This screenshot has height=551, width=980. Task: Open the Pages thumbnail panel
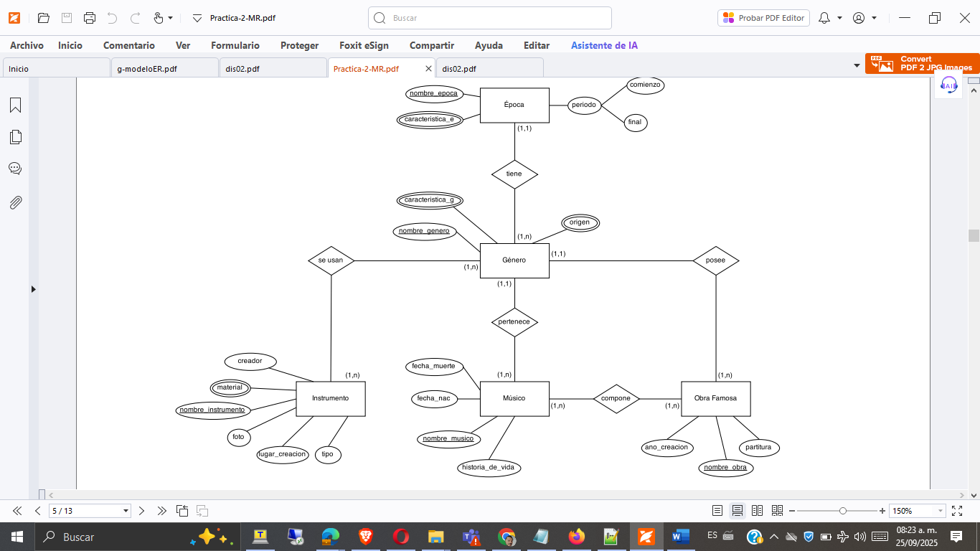click(x=15, y=137)
